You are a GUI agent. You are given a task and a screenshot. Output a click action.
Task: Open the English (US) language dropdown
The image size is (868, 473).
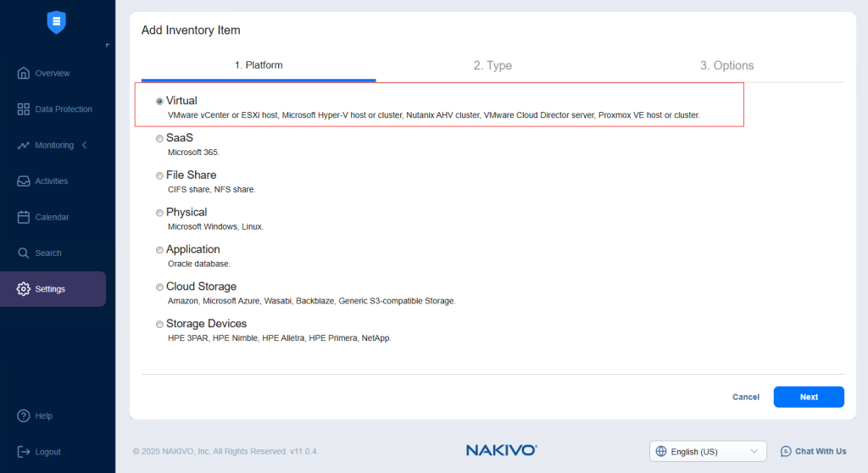[708, 452]
